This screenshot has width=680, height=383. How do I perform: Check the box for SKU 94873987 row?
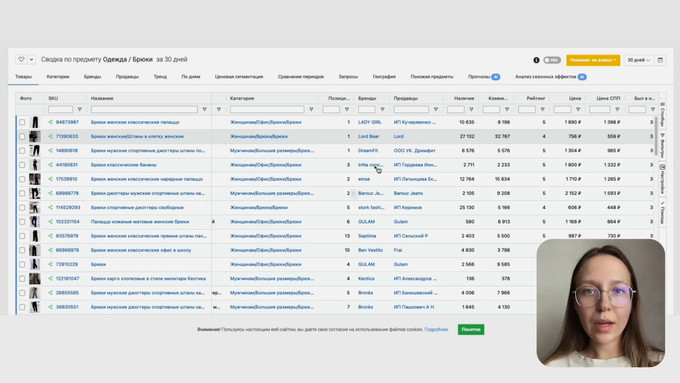tap(22, 122)
